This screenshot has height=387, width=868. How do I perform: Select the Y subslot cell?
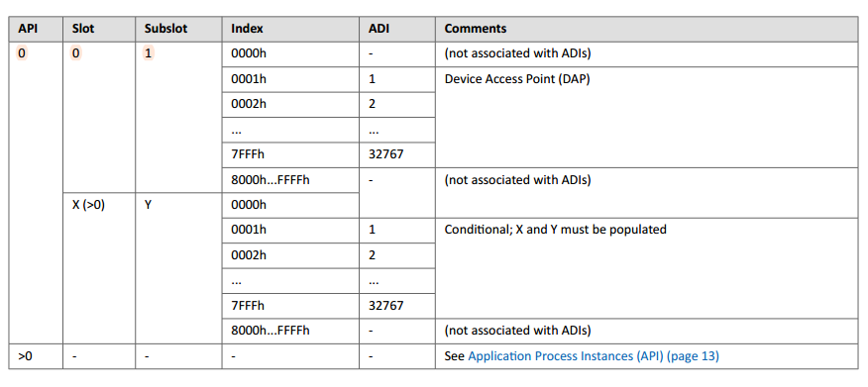tap(148, 205)
